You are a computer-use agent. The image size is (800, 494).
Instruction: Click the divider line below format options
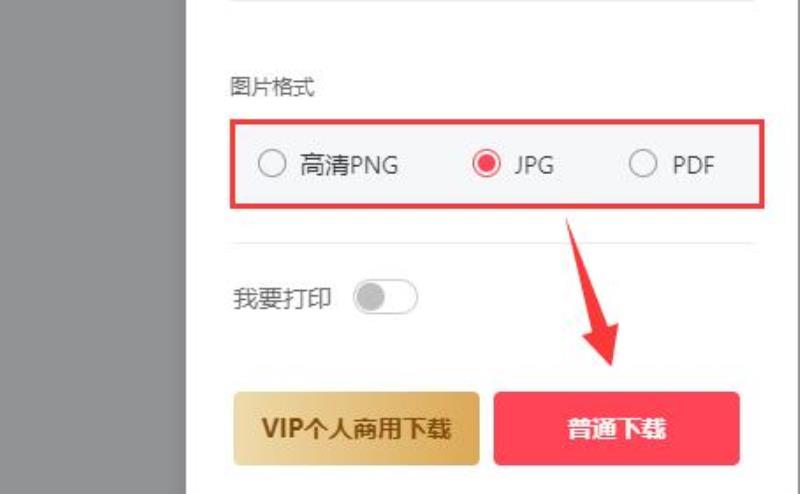[x=492, y=243]
